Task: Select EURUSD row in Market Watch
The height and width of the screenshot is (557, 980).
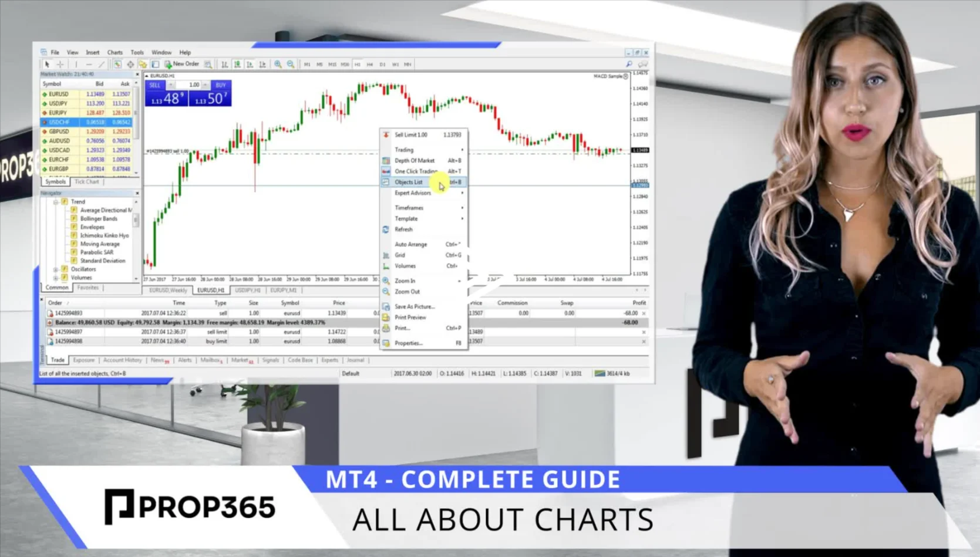Action: [87, 94]
